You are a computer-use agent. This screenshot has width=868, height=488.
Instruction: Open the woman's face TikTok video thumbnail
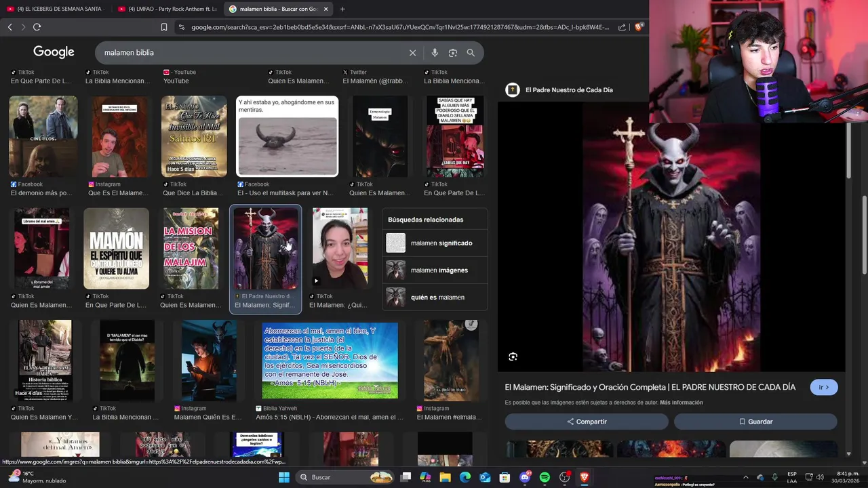(x=340, y=249)
